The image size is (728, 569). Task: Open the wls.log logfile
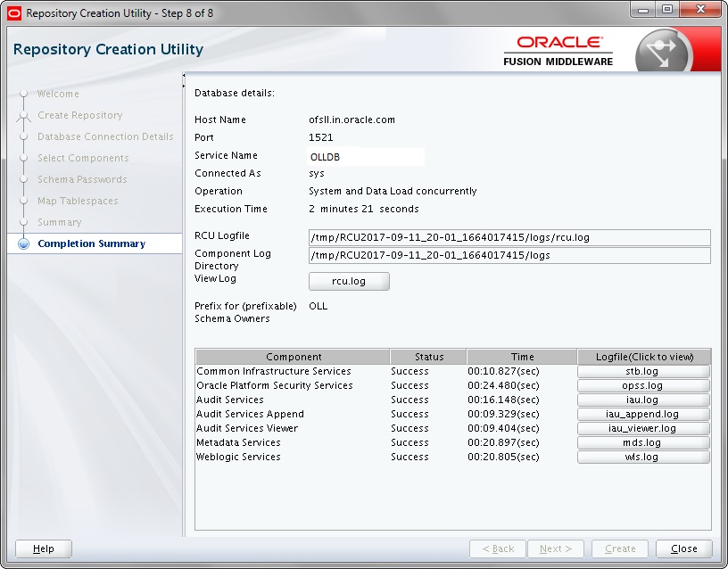click(643, 458)
